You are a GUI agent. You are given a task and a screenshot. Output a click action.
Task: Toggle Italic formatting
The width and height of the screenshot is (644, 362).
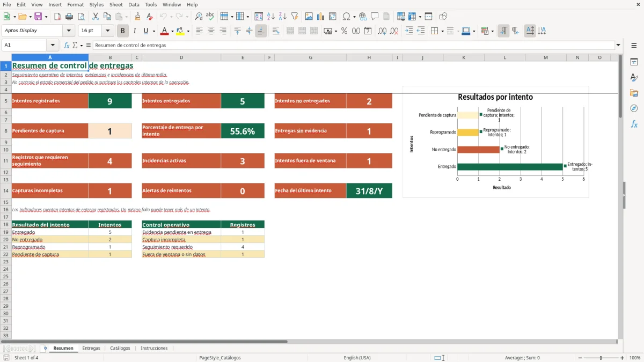tap(135, 31)
